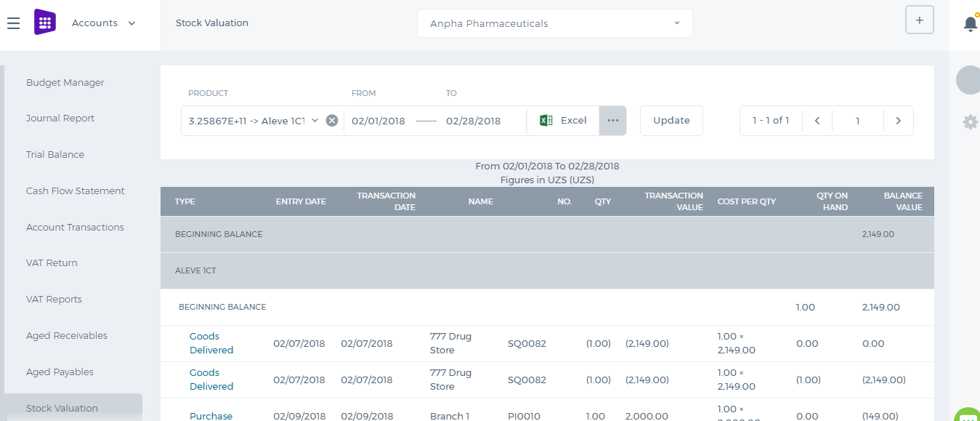This screenshot has width=980, height=421.
Task: Clear the selected product filter
Action: tap(332, 121)
